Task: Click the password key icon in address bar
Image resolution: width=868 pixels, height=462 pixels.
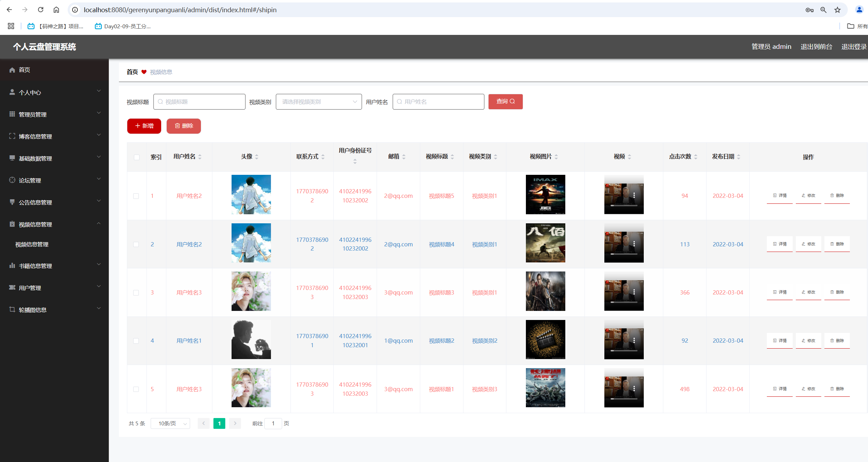Action: click(x=809, y=10)
